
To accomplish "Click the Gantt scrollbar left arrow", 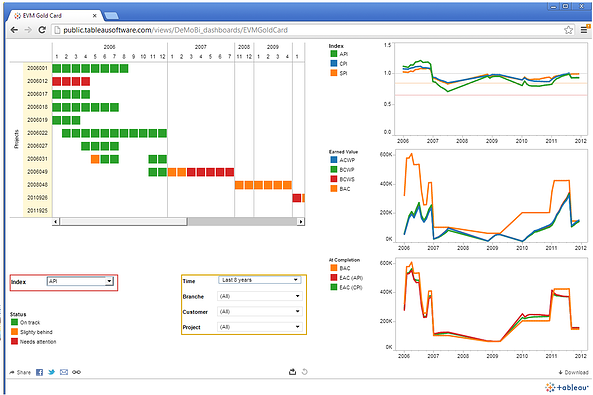I will [x=56, y=221].
